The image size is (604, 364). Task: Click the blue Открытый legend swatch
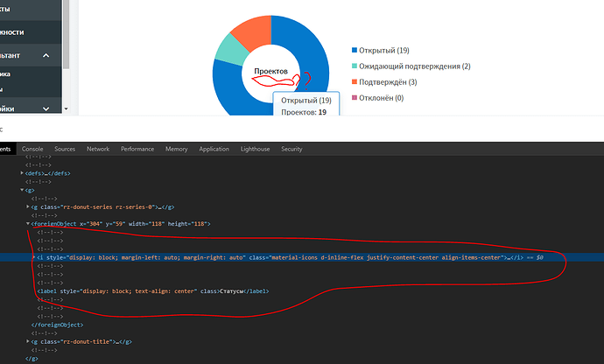click(x=355, y=50)
